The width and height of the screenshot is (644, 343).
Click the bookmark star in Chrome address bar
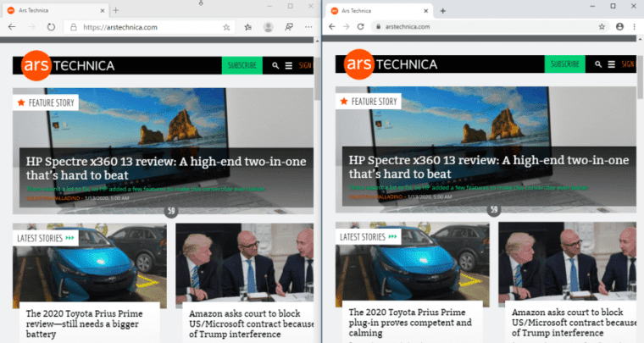click(602, 26)
